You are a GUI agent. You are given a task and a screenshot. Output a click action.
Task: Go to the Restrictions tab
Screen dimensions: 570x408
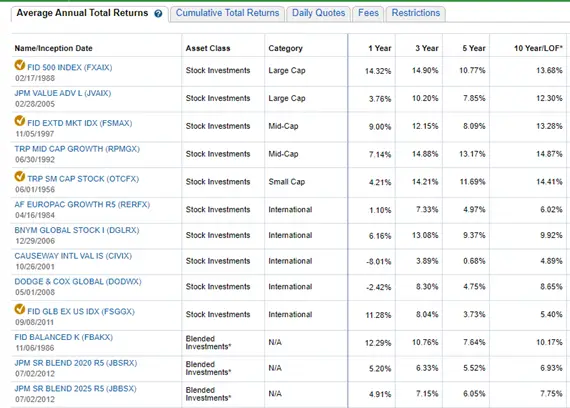[x=416, y=13]
